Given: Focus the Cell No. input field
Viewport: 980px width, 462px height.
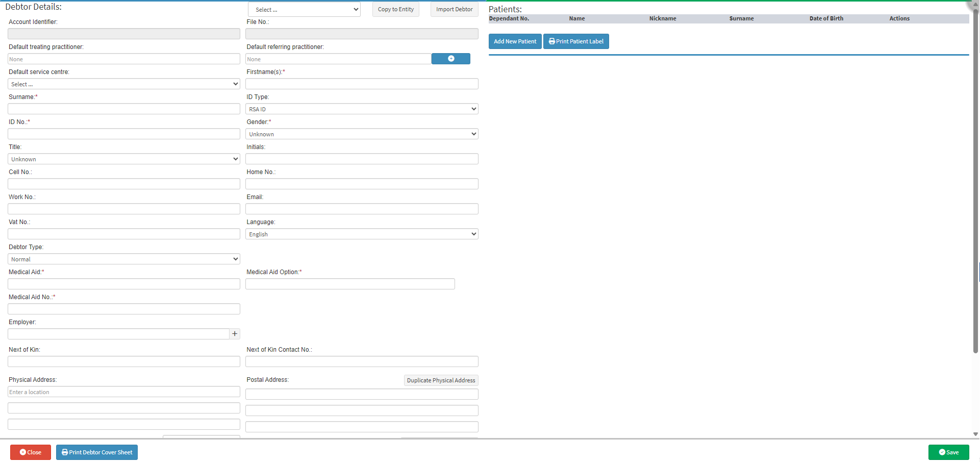Looking at the screenshot, I should coord(124,184).
